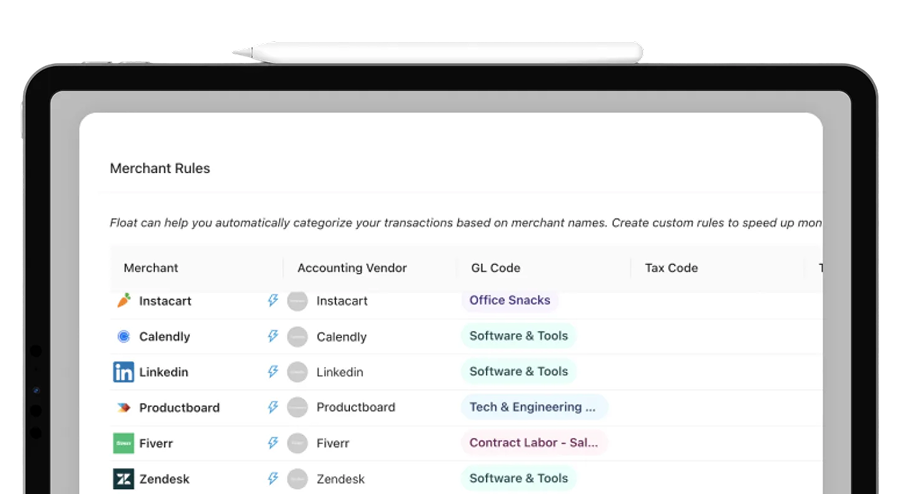Sort by the Merchant column header
This screenshot has height=494, width=911.
[150, 268]
